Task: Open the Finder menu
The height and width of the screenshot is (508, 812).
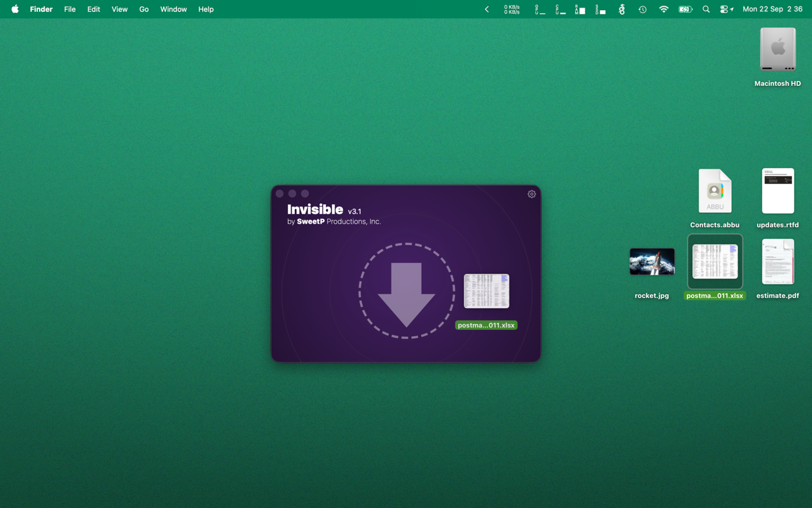Action: coord(41,9)
